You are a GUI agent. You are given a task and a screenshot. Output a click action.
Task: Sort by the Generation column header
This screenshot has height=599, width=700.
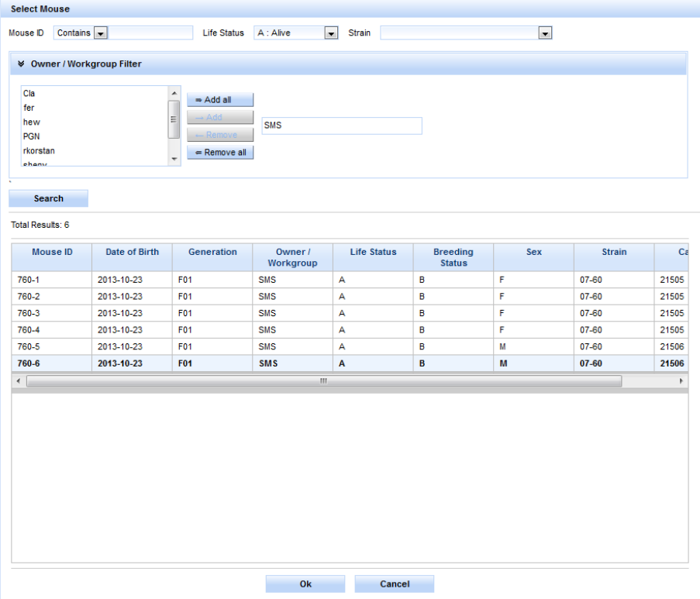pyautogui.click(x=212, y=257)
